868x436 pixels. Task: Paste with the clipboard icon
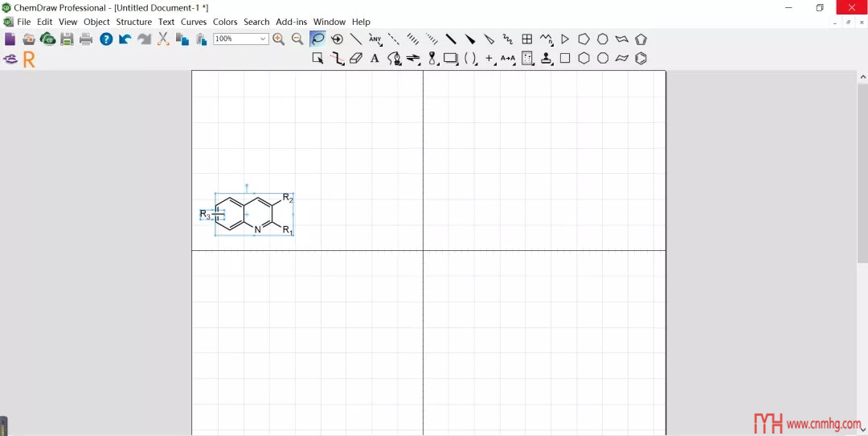click(201, 39)
